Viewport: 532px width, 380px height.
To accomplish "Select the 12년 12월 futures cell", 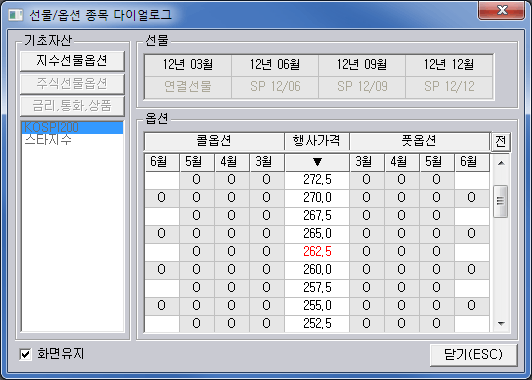I will coord(449,65).
